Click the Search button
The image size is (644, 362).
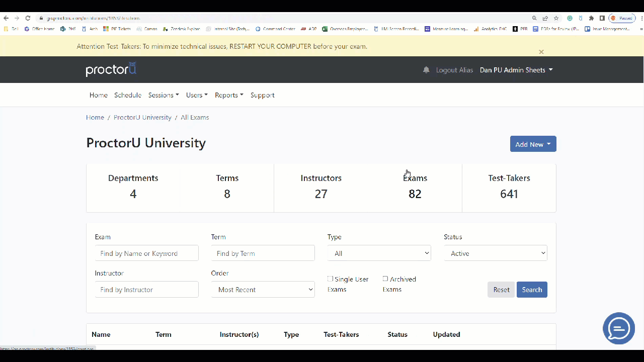532,290
